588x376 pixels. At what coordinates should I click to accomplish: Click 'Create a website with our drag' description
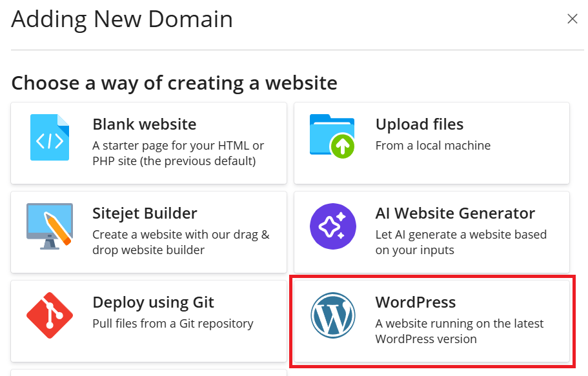click(x=181, y=242)
